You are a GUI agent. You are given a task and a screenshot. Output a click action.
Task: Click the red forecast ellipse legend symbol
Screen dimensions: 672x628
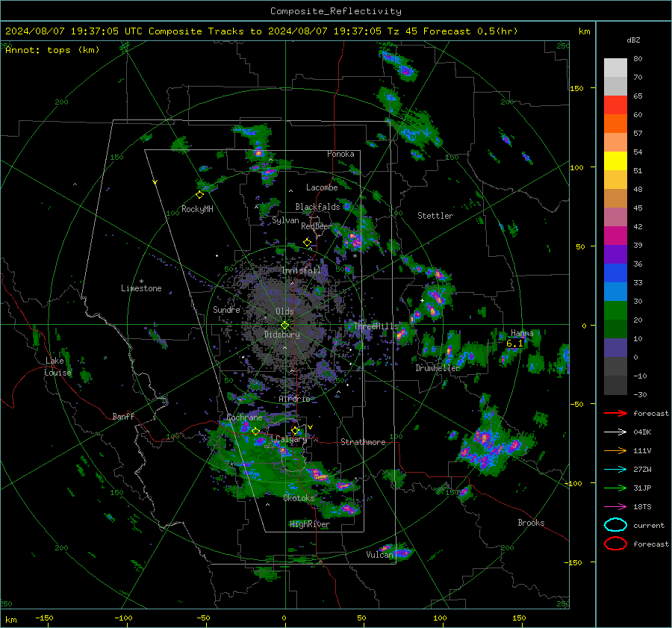615,544
